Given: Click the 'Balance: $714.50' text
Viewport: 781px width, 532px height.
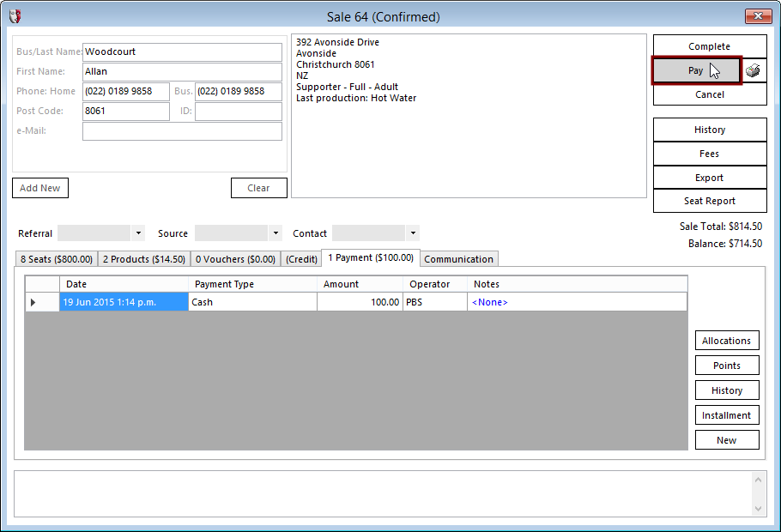Looking at the screenshot, I should coord(725,244).
